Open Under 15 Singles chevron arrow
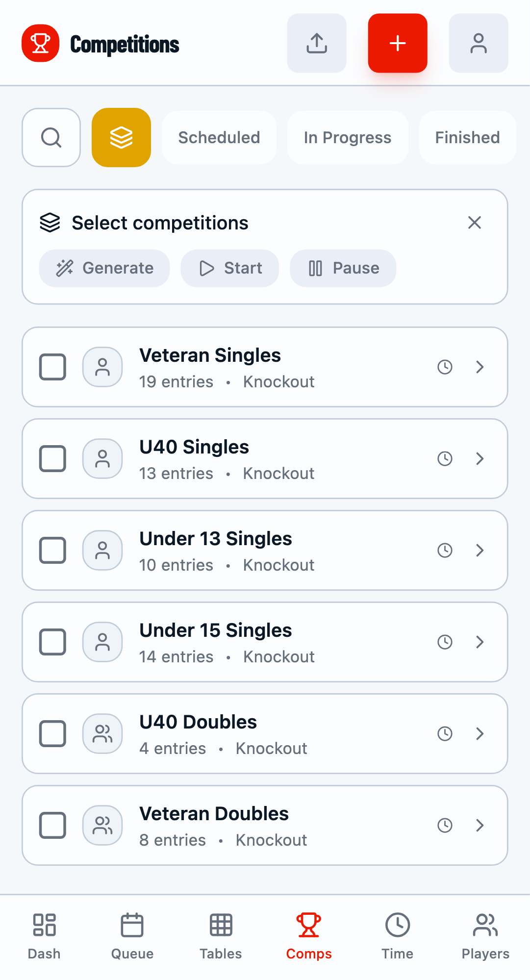This screenshot has width=530, height=980. click(480, 642)
